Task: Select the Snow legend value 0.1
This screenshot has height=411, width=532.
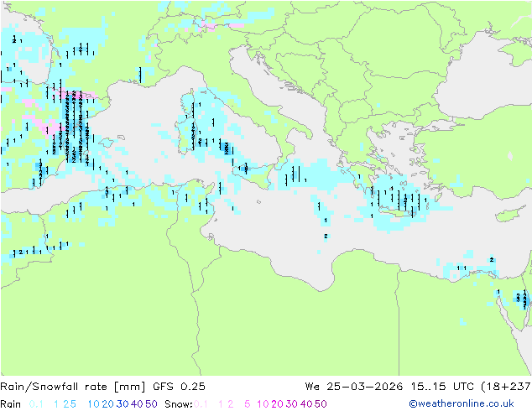Action: tap(201, 404)
